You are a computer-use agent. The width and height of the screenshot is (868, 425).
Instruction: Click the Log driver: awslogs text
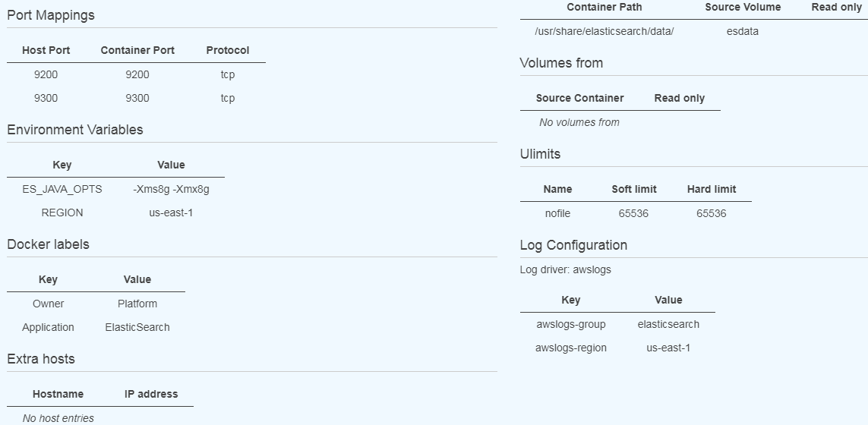[565, 269]
